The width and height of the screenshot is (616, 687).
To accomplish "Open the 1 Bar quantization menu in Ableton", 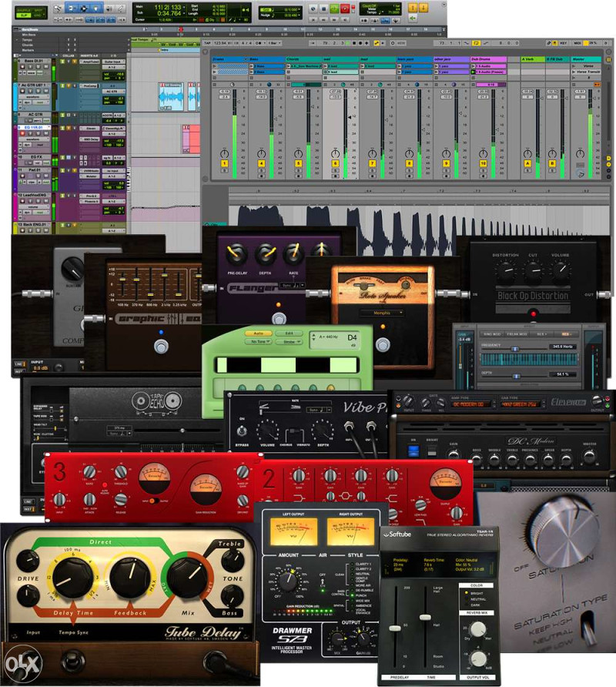I will 274,43.
